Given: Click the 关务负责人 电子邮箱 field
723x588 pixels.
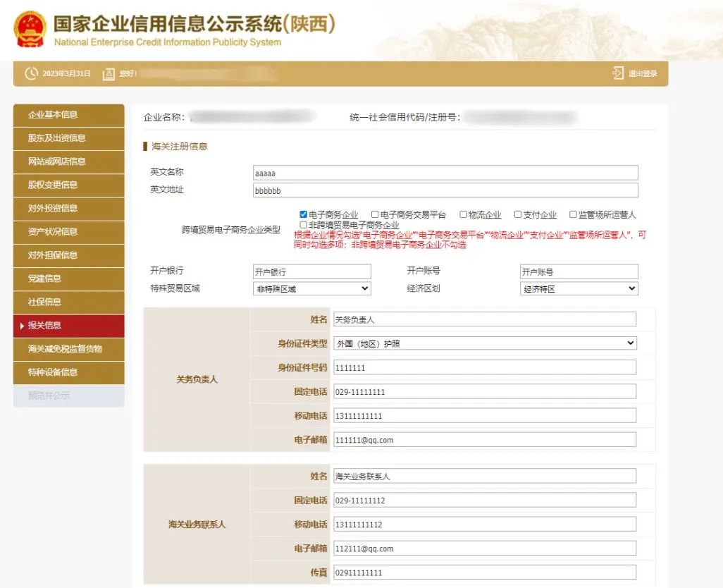Looking at the screenshot, I should tap(484, 439).
